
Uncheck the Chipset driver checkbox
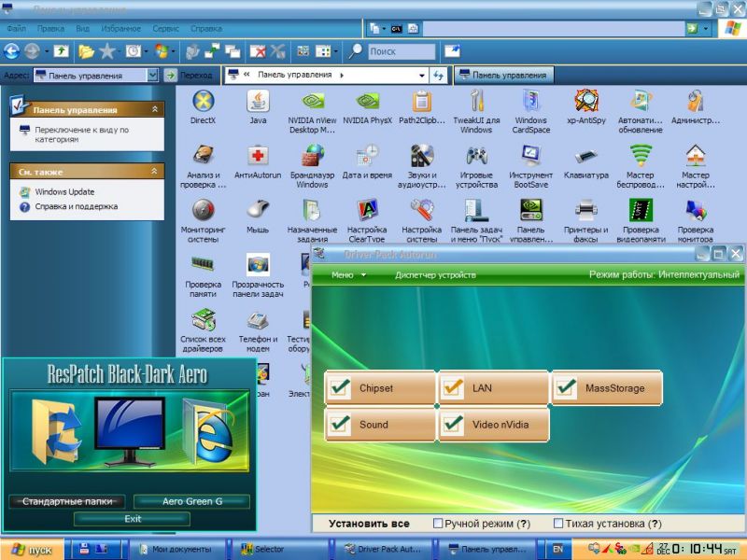(x=340, y=387)
